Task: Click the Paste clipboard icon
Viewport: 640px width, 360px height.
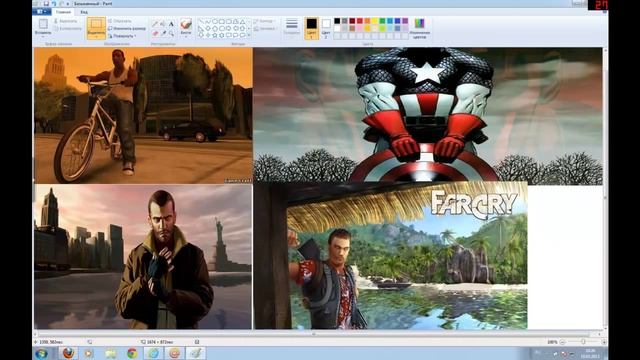Action: point(43,24)
